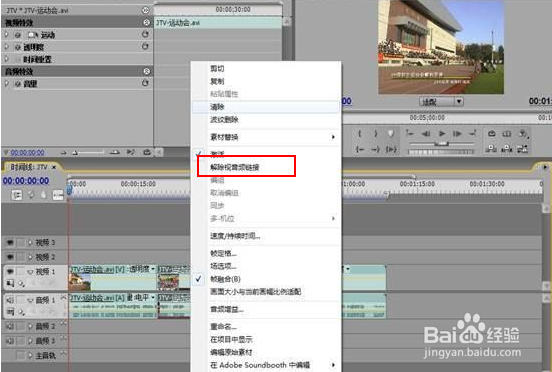Viewport: 552px width, 372px height.
Task: Set the In point in Program monitor
Action: [x=359, y=134]
